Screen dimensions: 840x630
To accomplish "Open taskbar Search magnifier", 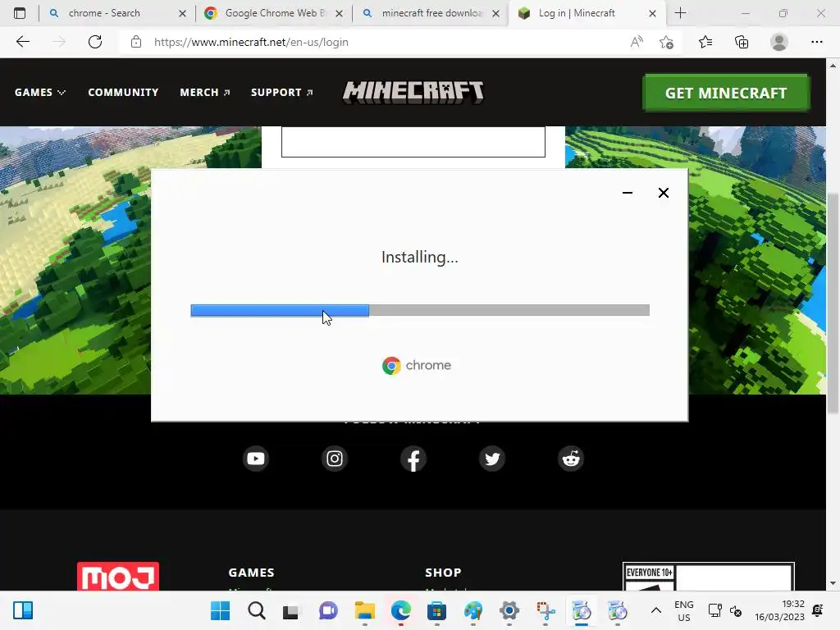I will tap(257, 610).
